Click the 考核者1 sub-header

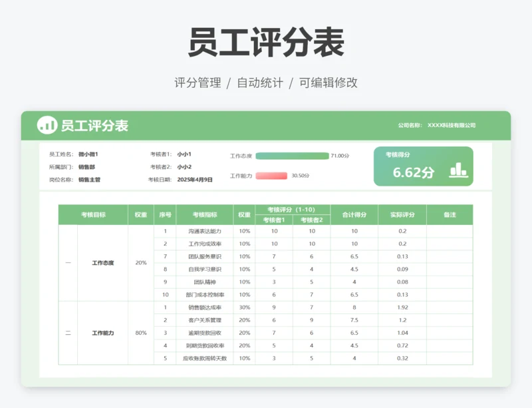tap(274, 220)
